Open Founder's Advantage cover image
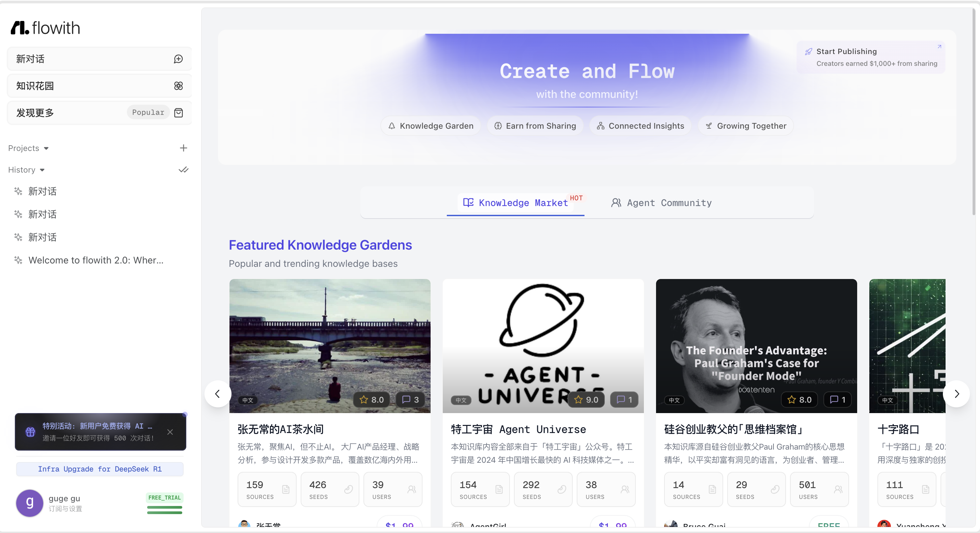The width and height of the screenshot is (980, 533). pos(756,346)
